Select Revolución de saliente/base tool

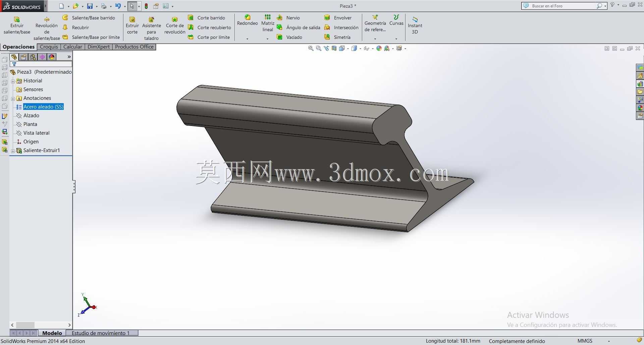click(x=47, y=28)
